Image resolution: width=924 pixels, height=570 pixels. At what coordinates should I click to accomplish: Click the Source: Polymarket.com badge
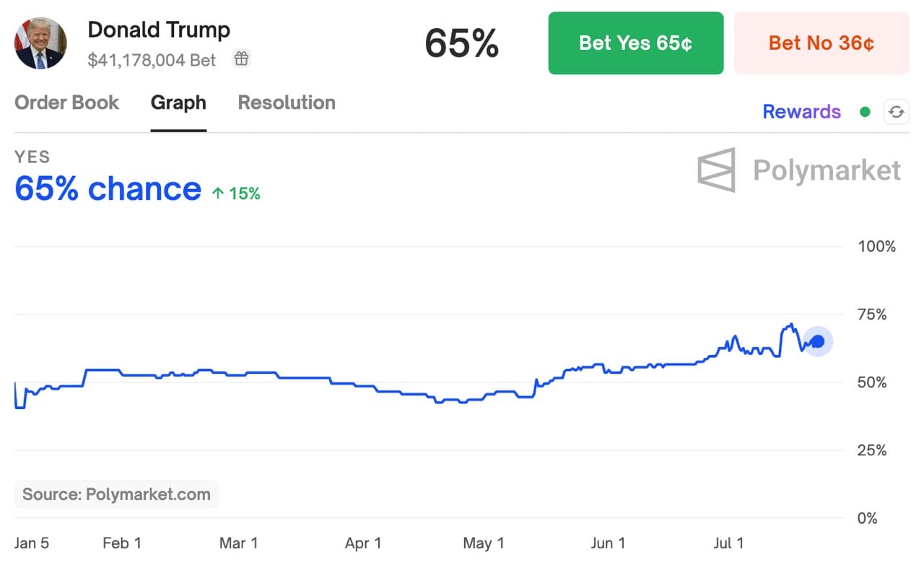click(115, 494)
